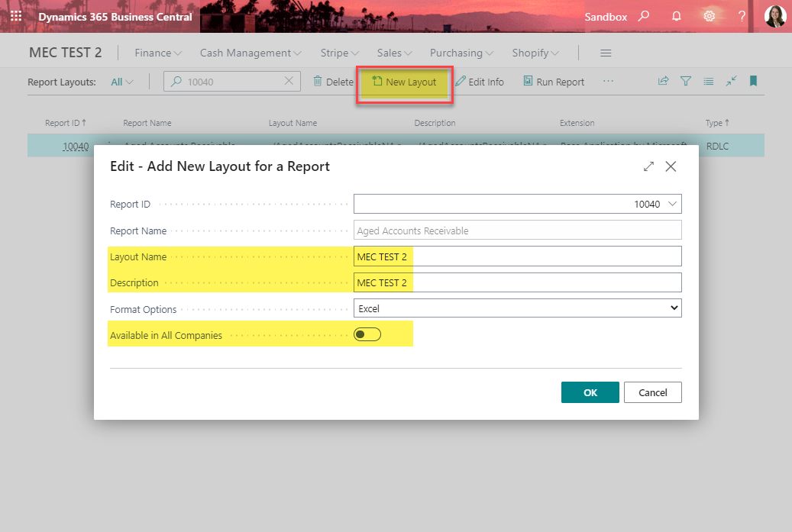Focus the Layout Name input field
The height and width of the screenshot is (532, 792).
(x=517, y=256)
